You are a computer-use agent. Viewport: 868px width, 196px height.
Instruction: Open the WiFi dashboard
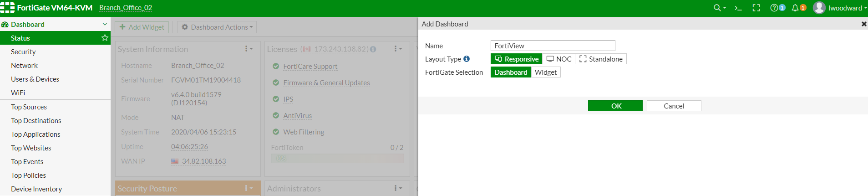(55, 93)
